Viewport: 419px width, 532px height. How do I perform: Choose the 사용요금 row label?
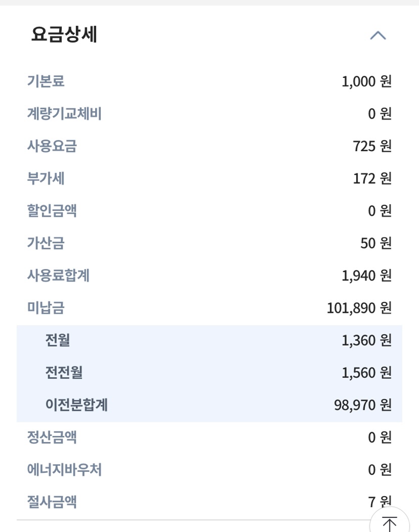click(x=52, y=146)
